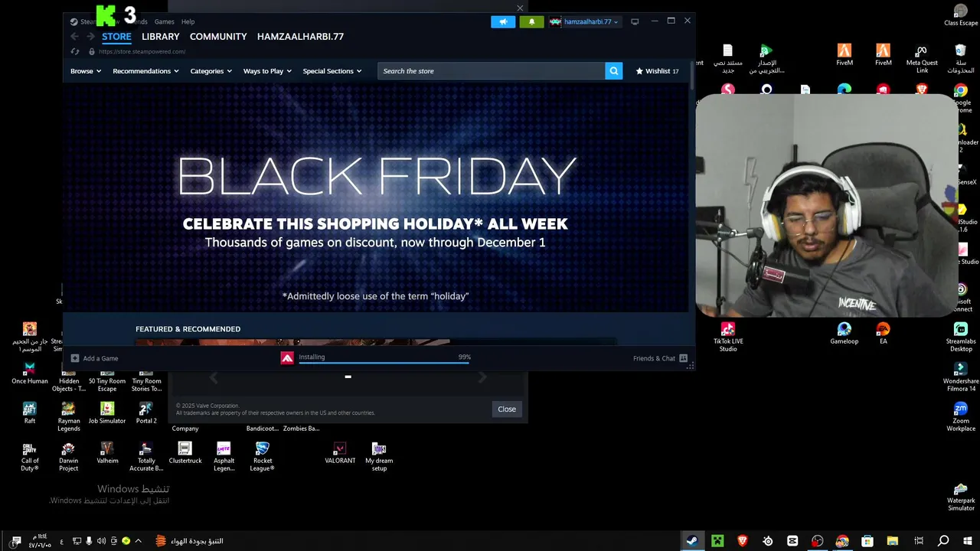
Task: Open the Microsoft Store taskbar icon
Action: point(867,541)
